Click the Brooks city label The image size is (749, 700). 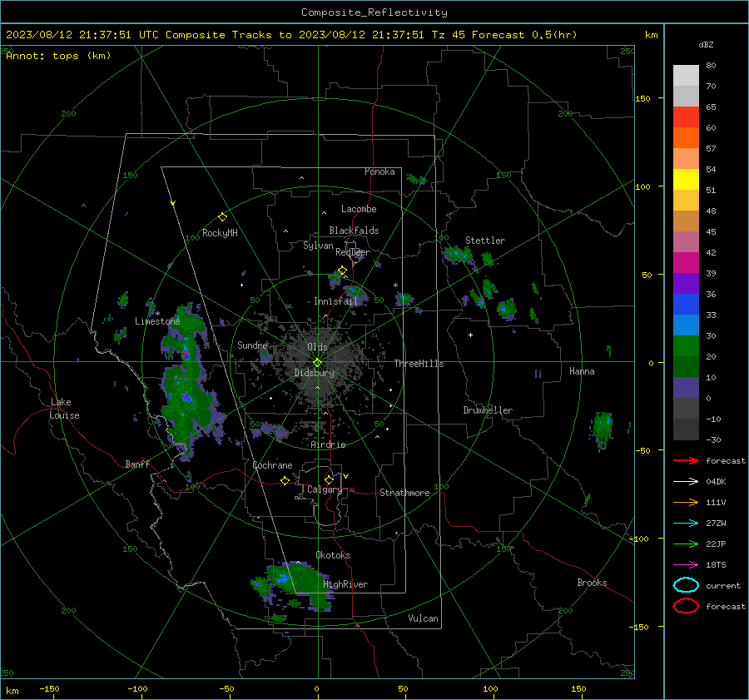coord(592,583)
